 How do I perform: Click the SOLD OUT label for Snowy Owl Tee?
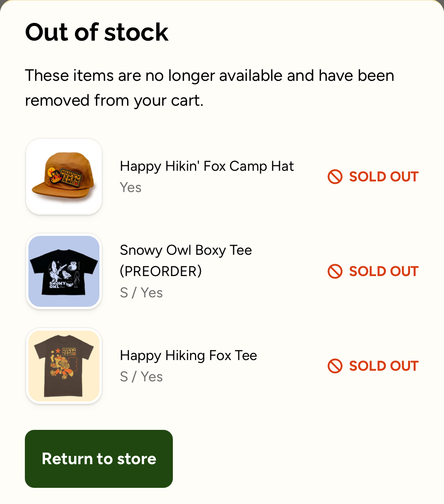click(x=383, y=271)
